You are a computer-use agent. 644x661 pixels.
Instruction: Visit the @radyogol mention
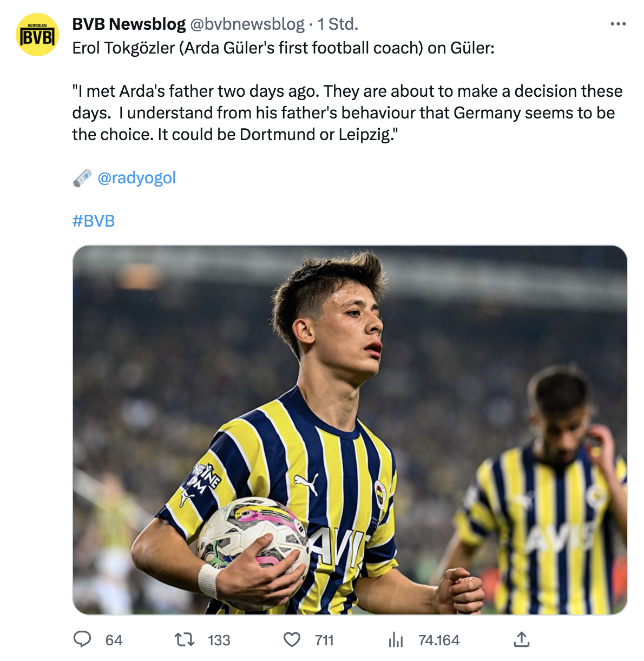click(136, 177)
